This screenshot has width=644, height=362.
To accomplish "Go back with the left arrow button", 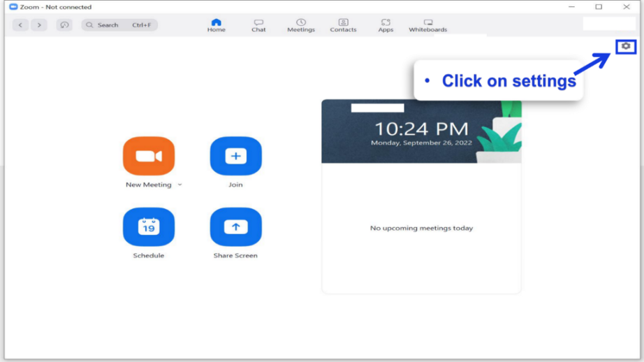I will (21, 25).
